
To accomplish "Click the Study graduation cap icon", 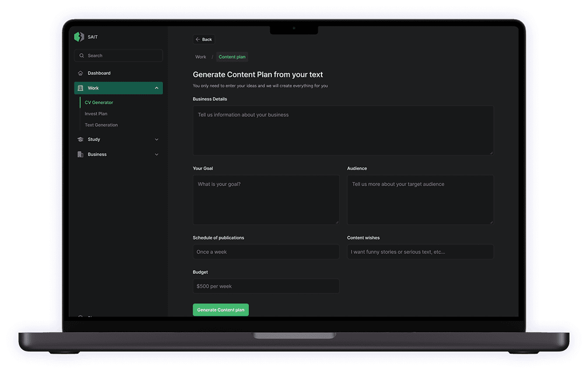I will [80, 139].
